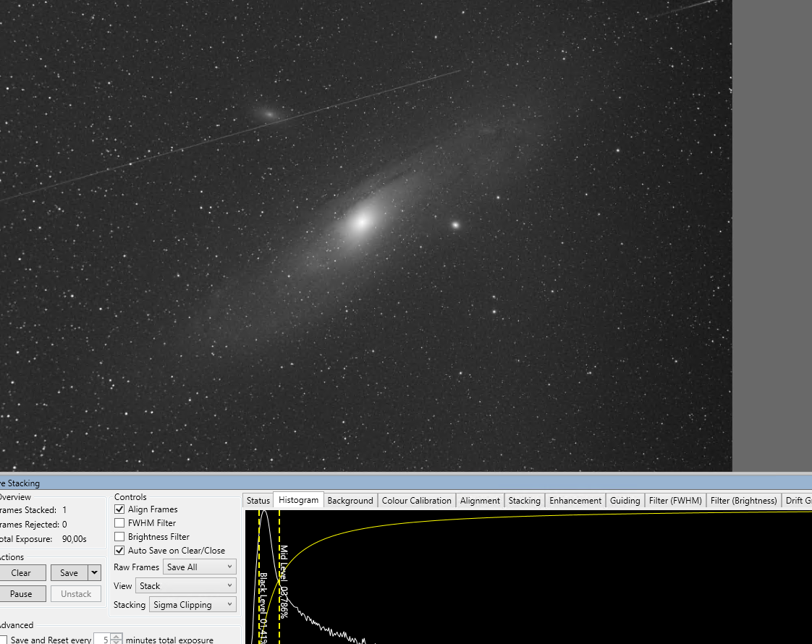Open the Filter (FWHM) tab

click(x=675, y=501)
